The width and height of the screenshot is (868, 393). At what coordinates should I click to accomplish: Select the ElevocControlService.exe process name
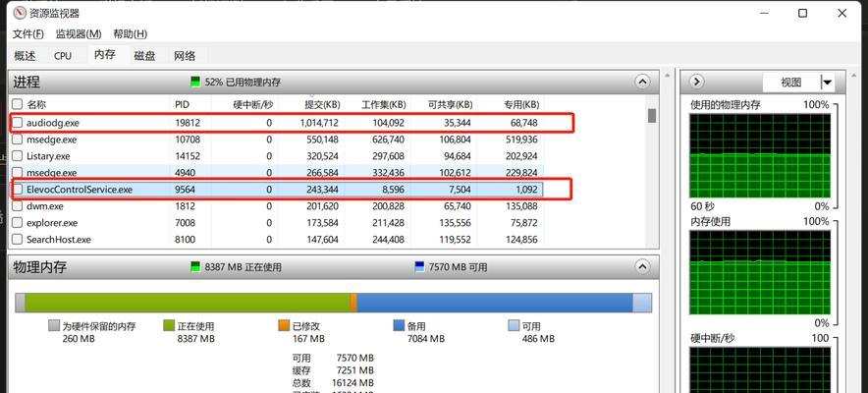point(80,190)
